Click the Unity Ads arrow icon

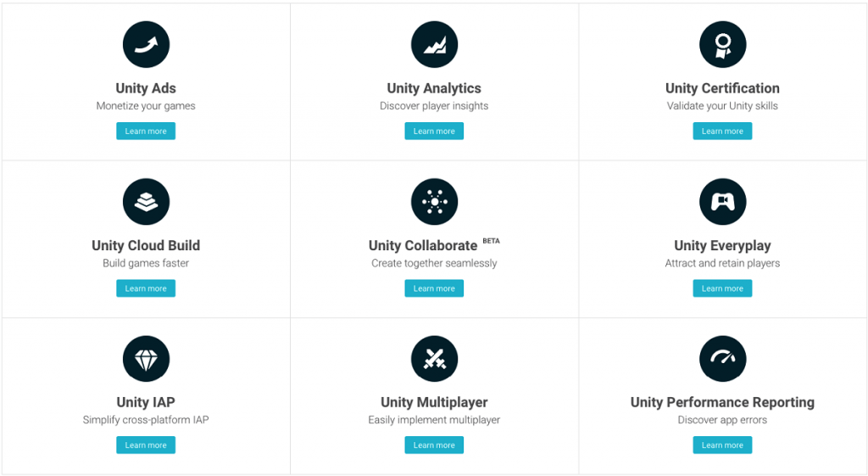[146, 44]
